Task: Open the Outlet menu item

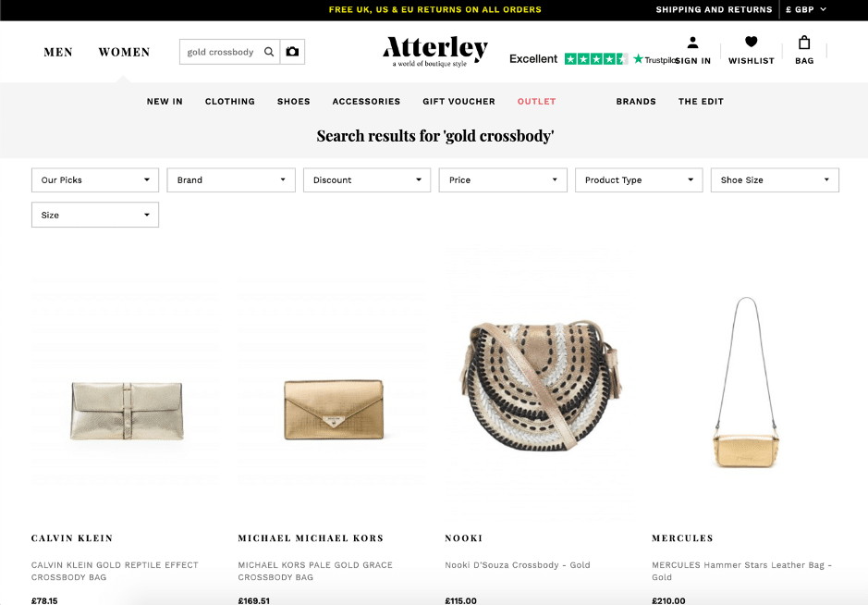Action: (x=536, y=102)
